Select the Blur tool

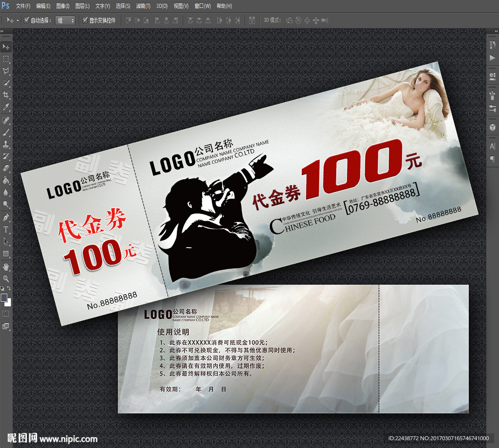pos(6,193)
